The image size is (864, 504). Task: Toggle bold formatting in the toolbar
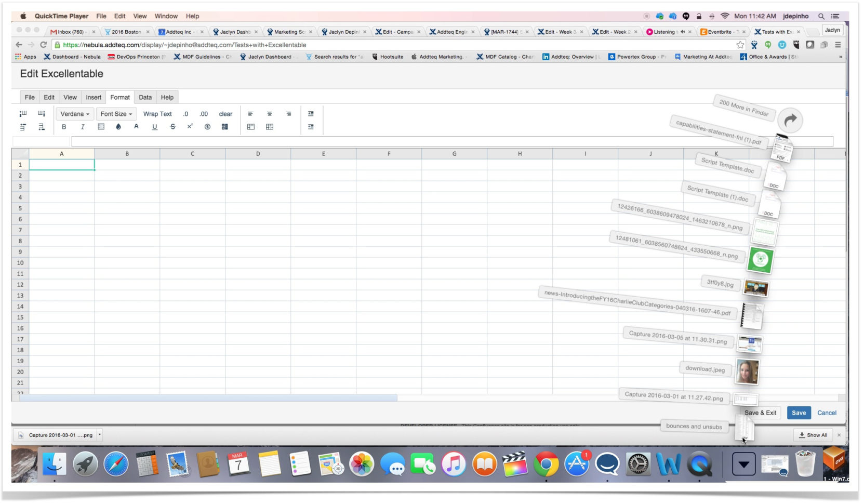[64, 126]
